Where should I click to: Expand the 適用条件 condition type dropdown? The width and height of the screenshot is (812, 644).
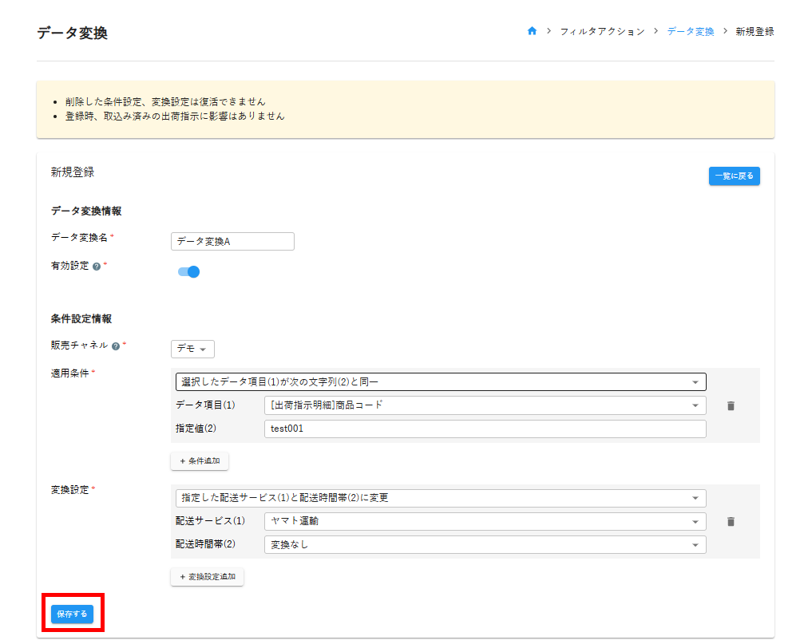[440, 382]
